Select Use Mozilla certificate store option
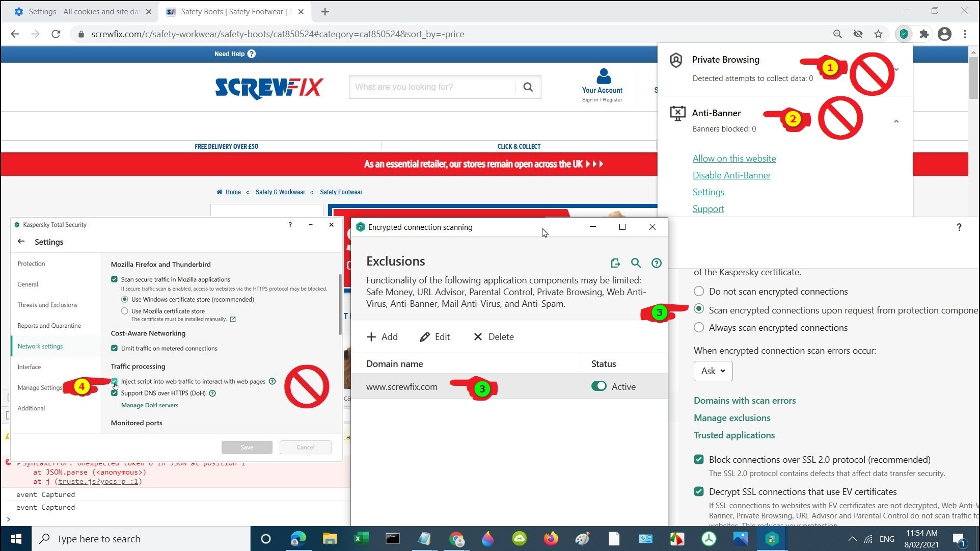The width and height of the screenshot is (980, 551). click(x=124, y=311)
